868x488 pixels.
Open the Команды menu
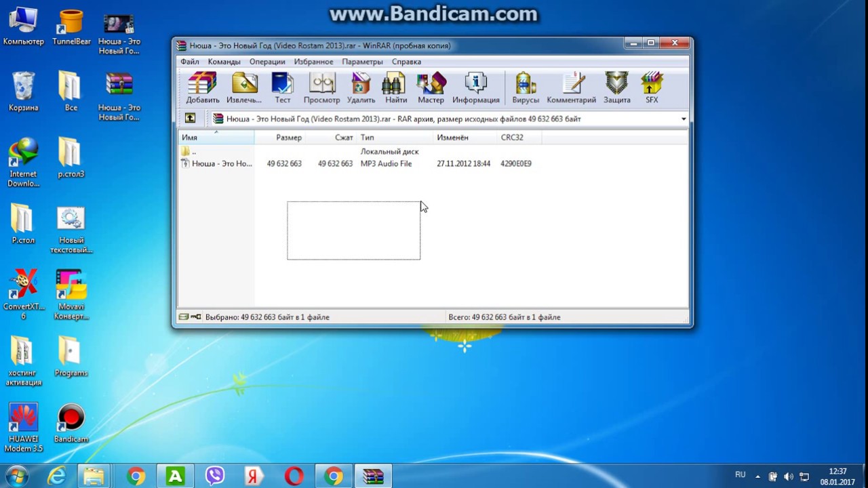coord(224,62)
